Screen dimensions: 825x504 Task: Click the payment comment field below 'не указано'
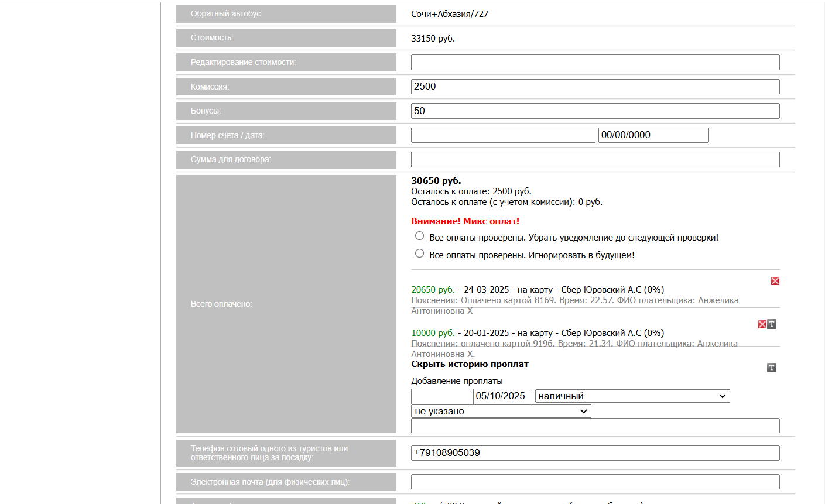click(595, 426)
